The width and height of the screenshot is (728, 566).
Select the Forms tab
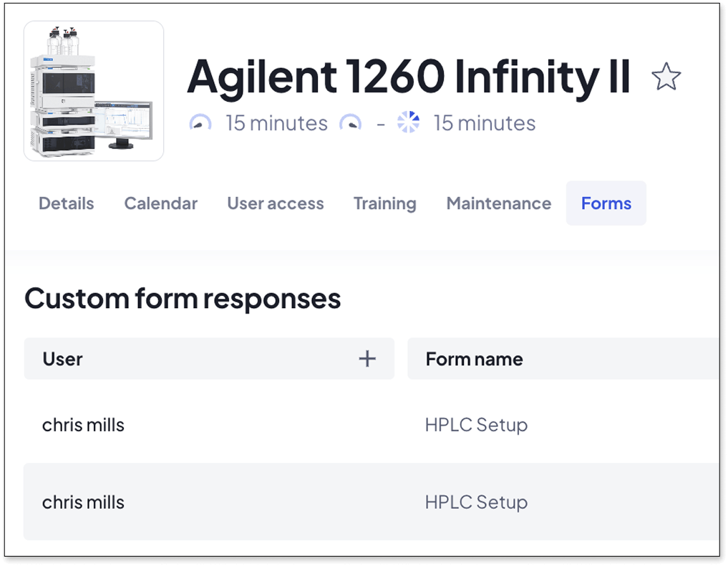tap(606, 203)
